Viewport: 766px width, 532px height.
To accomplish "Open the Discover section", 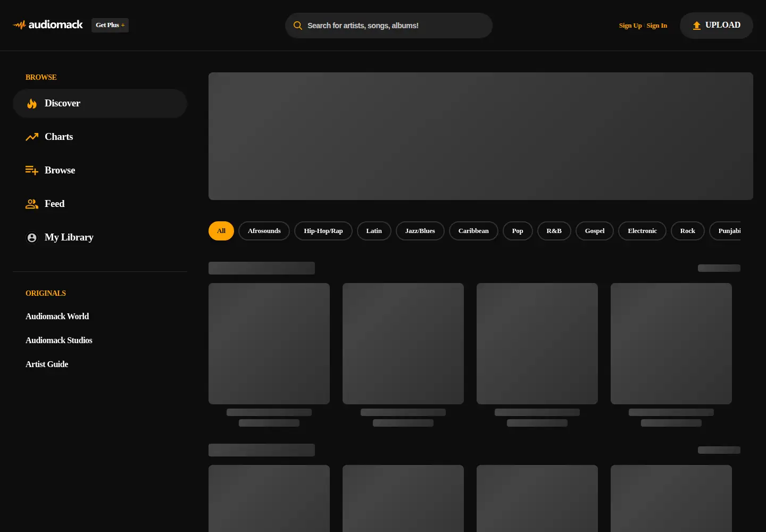I will [100, 103].
